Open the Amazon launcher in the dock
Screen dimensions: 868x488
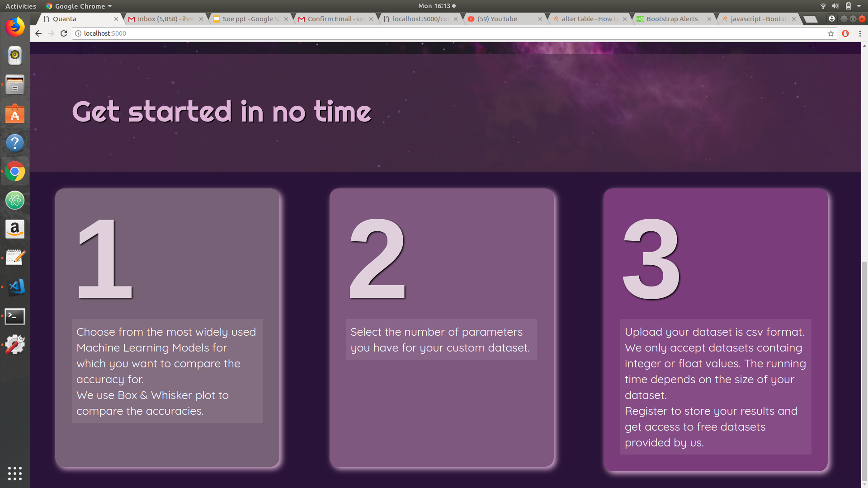click(15, 229)
